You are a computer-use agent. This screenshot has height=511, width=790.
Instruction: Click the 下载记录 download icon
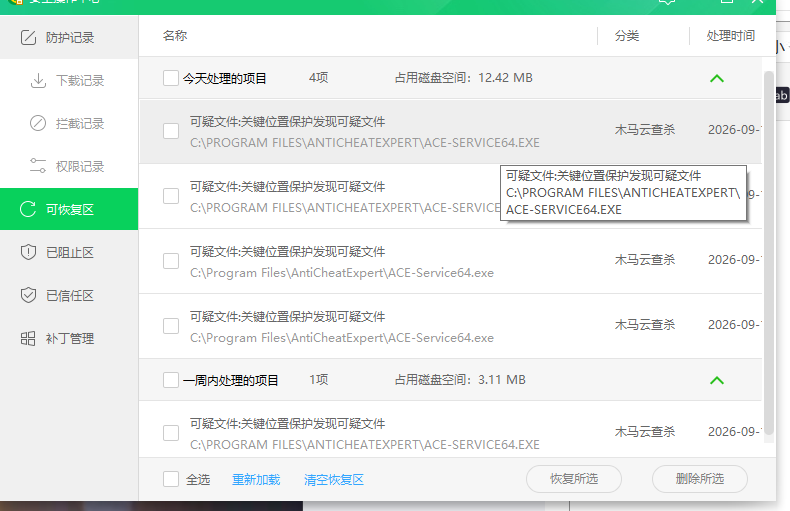pos(38,81)
